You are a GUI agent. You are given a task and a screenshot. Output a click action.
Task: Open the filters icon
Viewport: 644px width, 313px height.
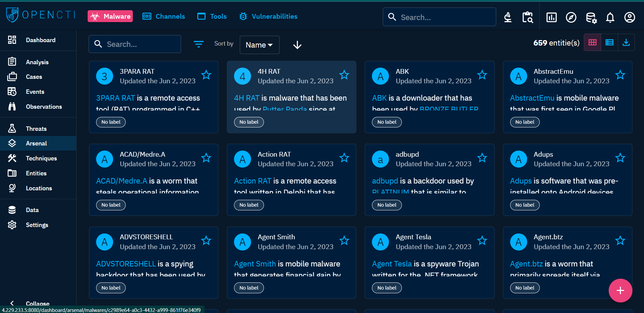(199, 44)
